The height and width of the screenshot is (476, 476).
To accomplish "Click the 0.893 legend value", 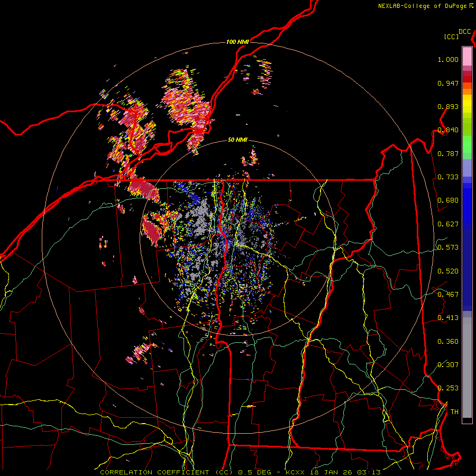I will [x=448, y=106].
